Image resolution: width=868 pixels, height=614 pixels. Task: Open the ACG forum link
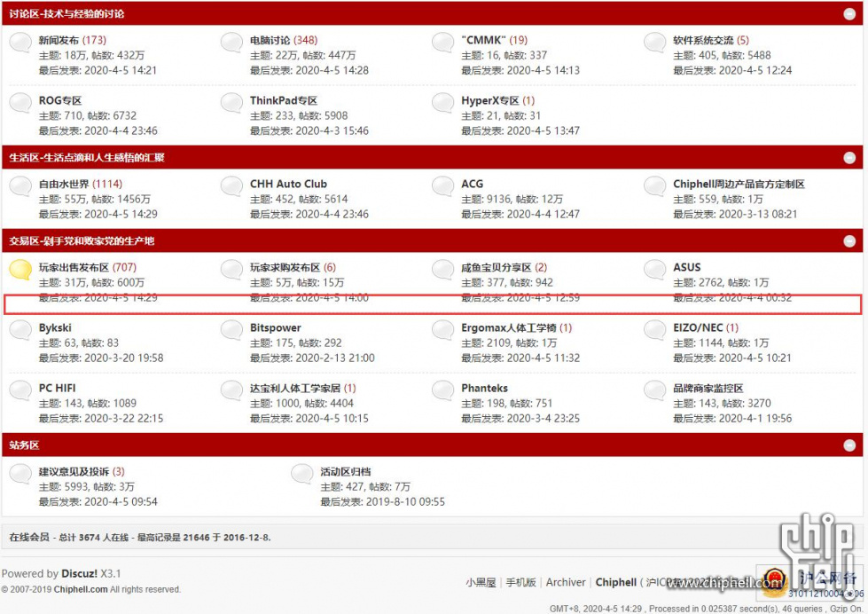click(473, 184)
